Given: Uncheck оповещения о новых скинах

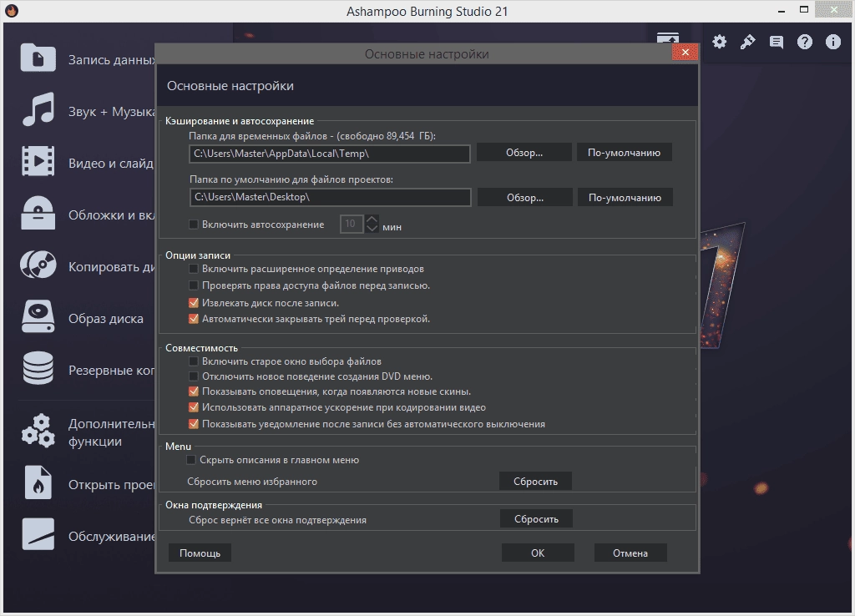Looking at the screenshot, I should coord(193,391).
